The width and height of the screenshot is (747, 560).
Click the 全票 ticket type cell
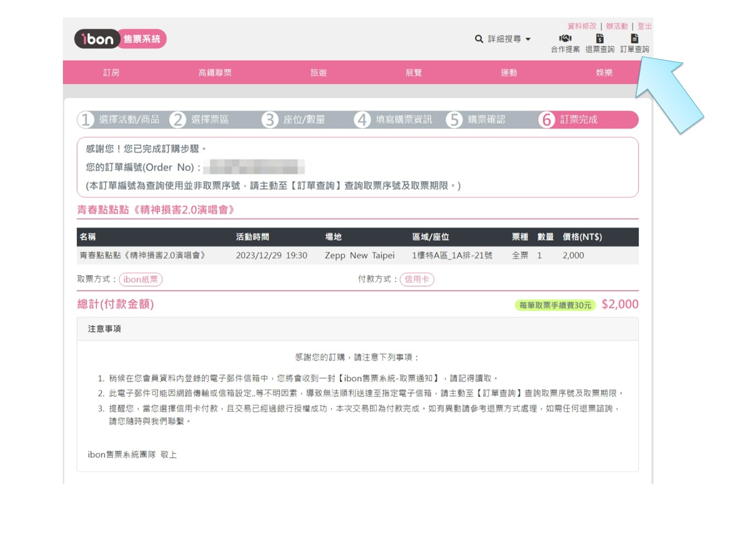[x=520, y=255]
